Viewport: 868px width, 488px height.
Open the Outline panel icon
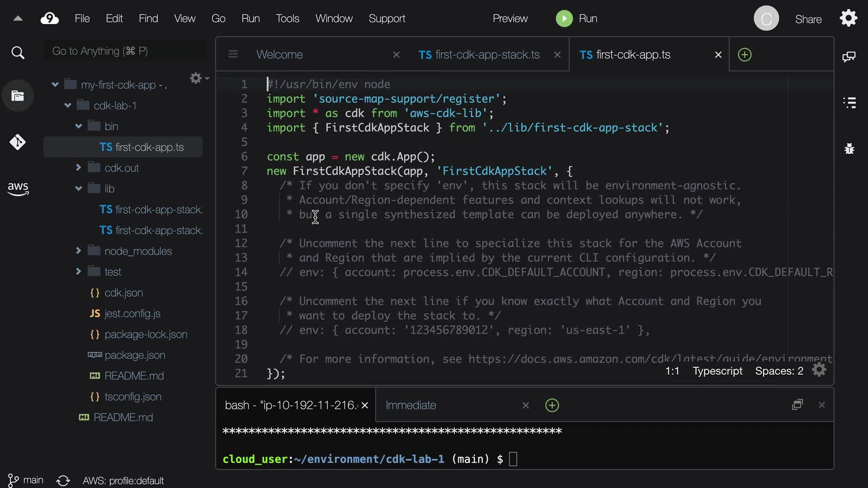coord(849,103)
